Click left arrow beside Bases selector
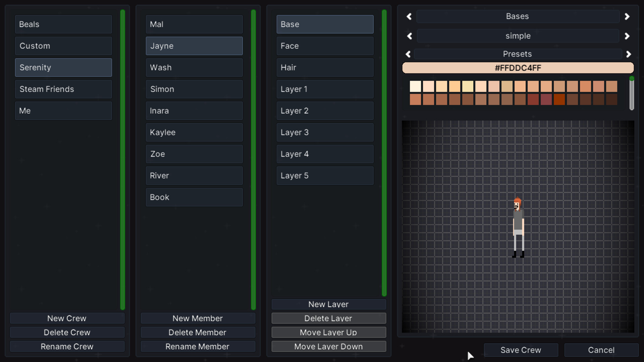 click(x=409, y=16)
